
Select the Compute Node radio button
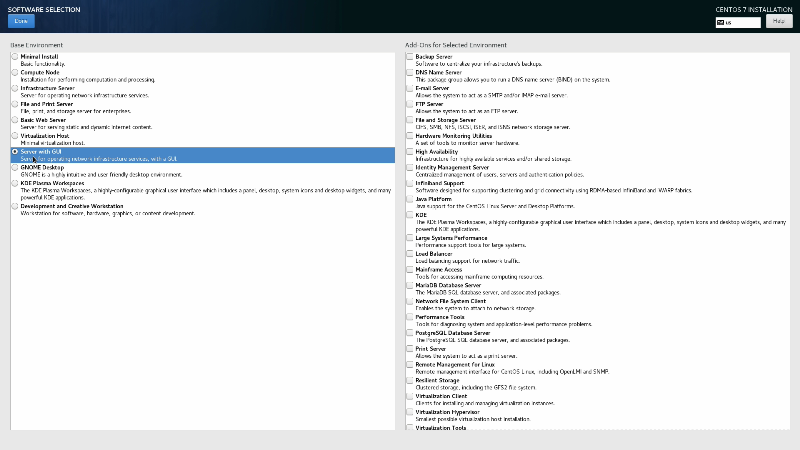(x=15, y=72)
